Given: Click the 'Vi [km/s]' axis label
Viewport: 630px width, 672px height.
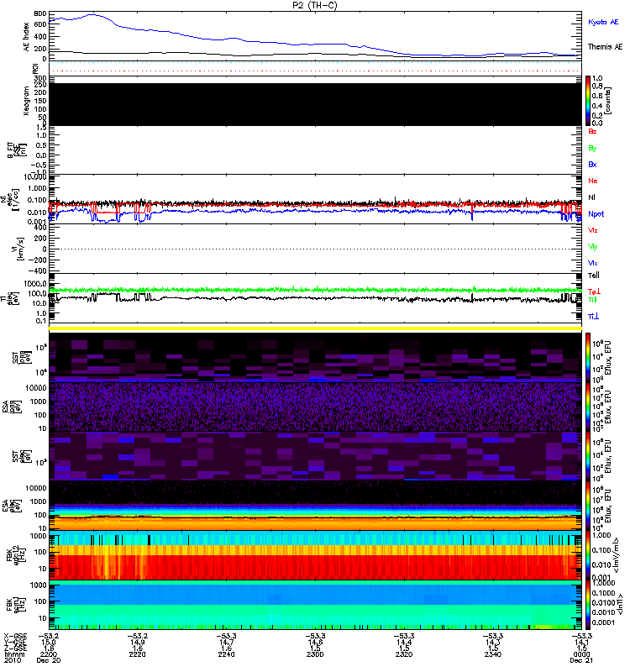Looking at the screenshot, I should (x=19, y=249).
